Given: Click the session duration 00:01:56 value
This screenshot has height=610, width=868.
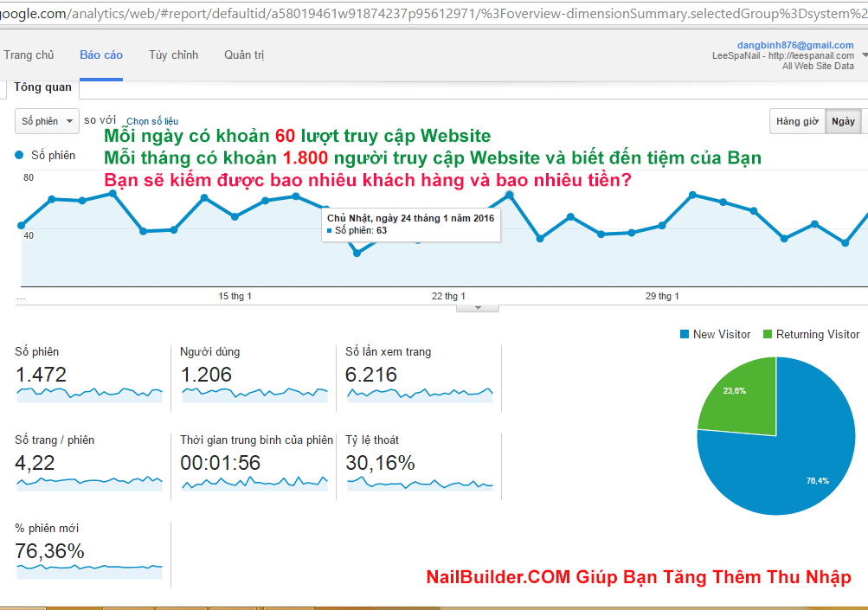Looking at the screenshot, I should pos(221,463).
